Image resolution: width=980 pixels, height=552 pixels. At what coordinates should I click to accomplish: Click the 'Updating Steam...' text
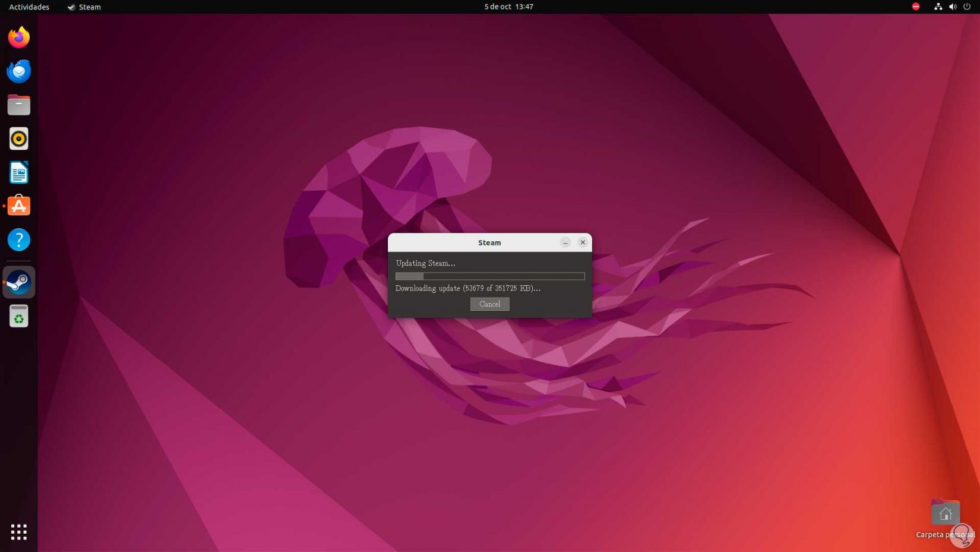pyautogui.click(x=426, y=263)
